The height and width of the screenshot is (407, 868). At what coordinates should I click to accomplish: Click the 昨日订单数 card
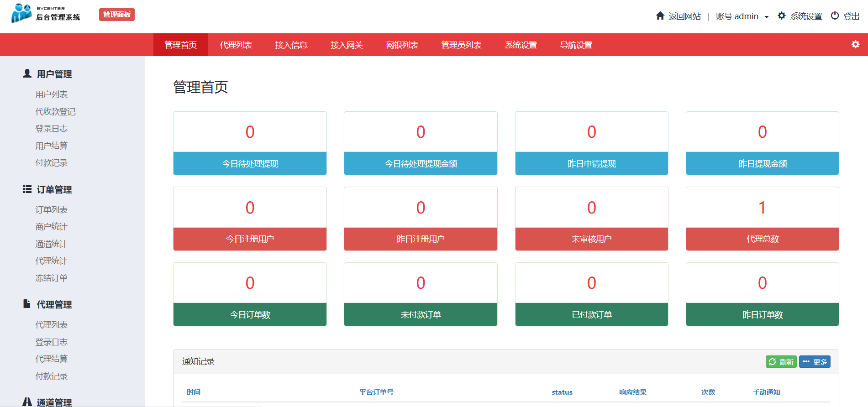(x=763, y=294)
